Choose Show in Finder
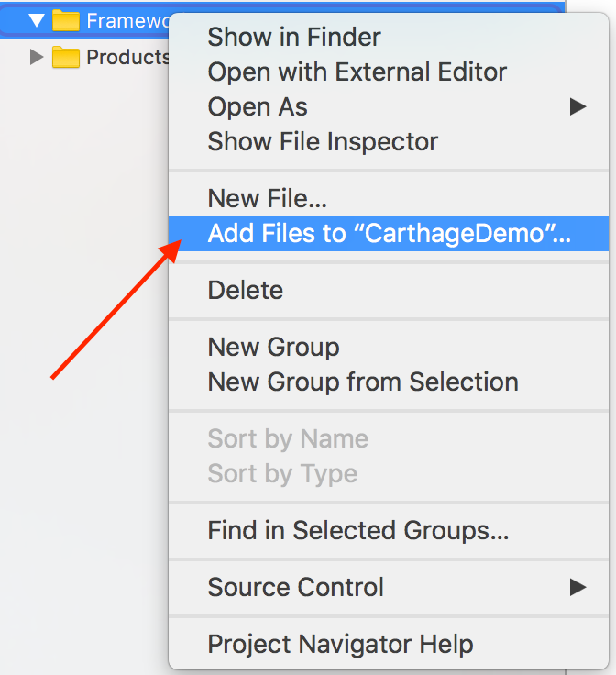The height and width of the screenshot is (675, 616). point(294,37)
